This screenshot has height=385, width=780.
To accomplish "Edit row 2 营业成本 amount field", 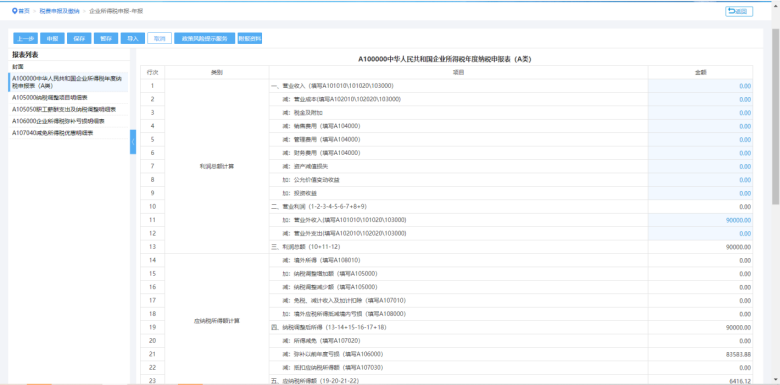I will tap(700, 99).
